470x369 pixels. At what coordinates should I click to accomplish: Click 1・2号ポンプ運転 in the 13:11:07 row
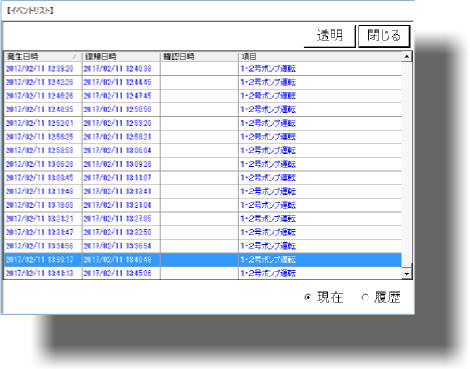268,178
